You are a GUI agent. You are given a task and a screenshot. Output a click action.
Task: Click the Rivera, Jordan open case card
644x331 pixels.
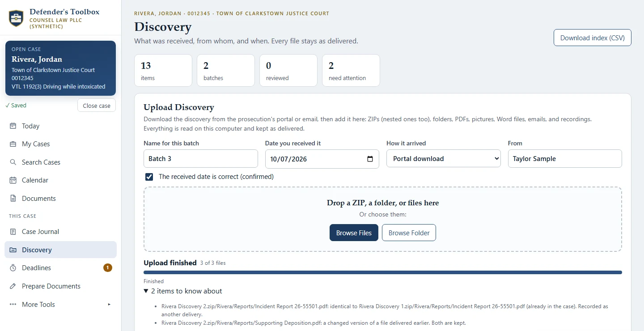[60, 68]
